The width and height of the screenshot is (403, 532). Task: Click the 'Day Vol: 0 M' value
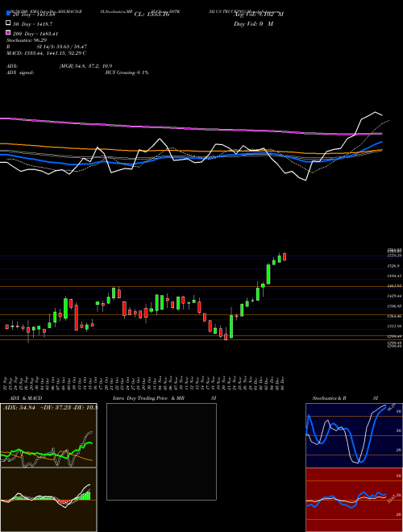pyautogui.click(x=253, y=23)
